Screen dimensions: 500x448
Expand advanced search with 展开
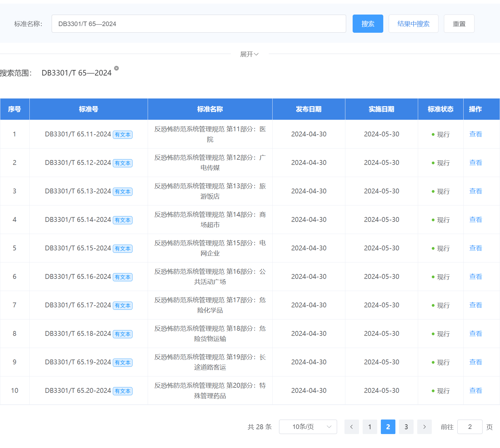[249, 54]
